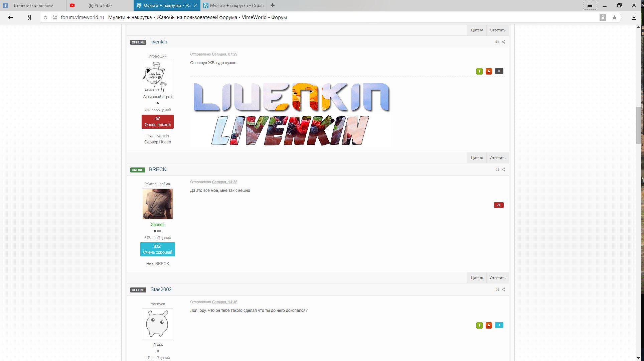Click BRECK's 232 Очень хороший reputation badge
644x361 pixels.
coord(158,249)
